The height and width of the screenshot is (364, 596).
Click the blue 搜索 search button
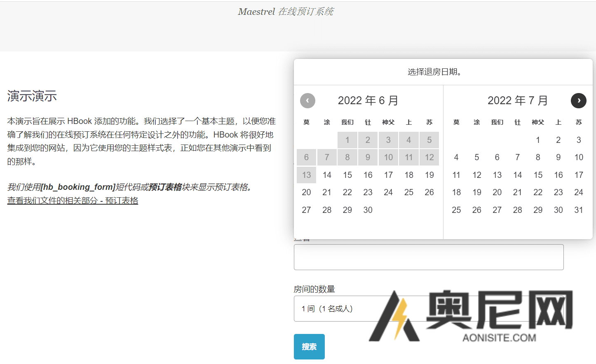pos(309,347)
